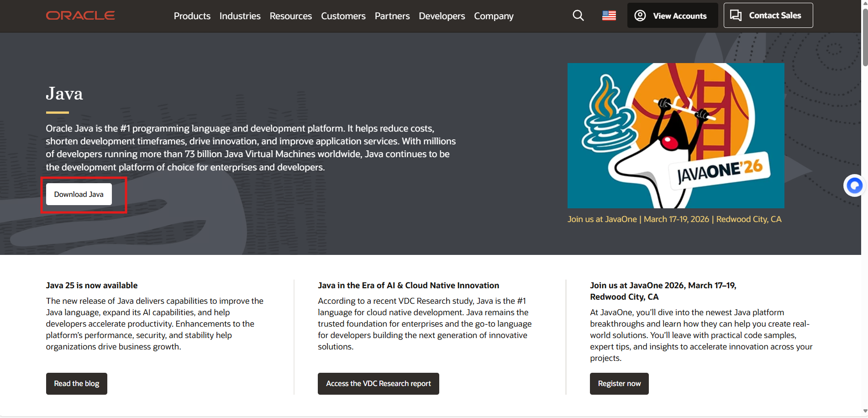Screen dimensions: 868x418
Task: Open the Partners menu
Action: click(392, 16)
